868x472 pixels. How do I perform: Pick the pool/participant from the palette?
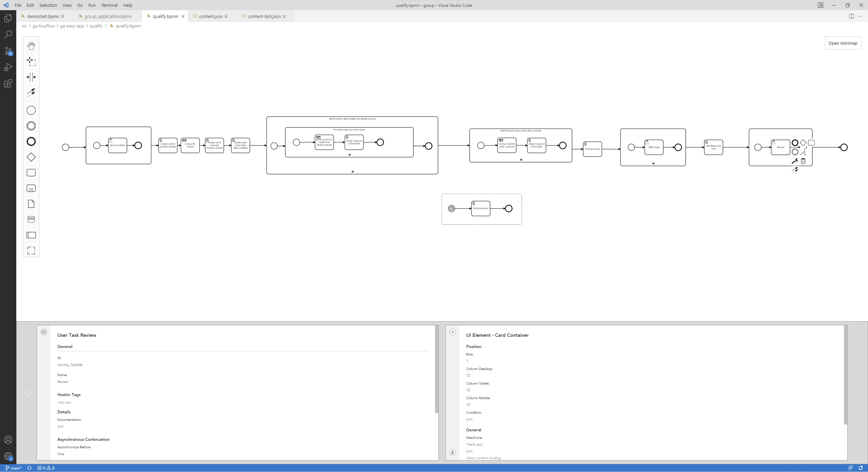pyautogui.click(x=31, y=235)
